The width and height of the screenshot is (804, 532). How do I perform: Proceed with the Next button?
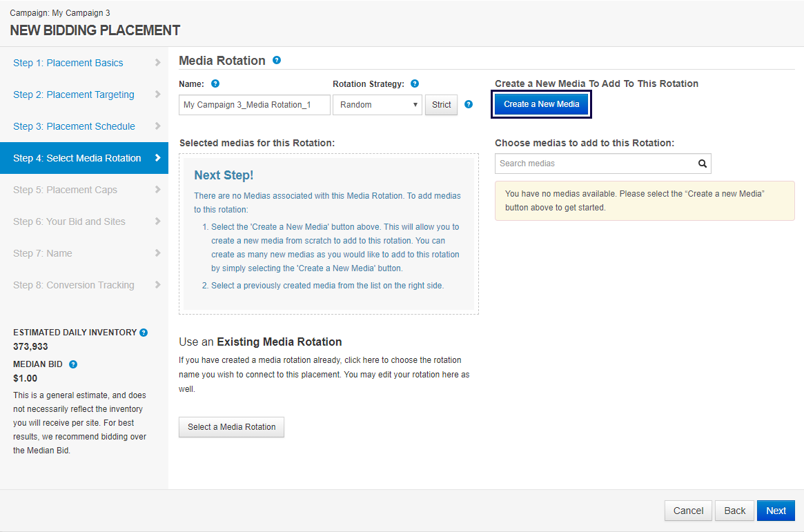click(776, 511)
